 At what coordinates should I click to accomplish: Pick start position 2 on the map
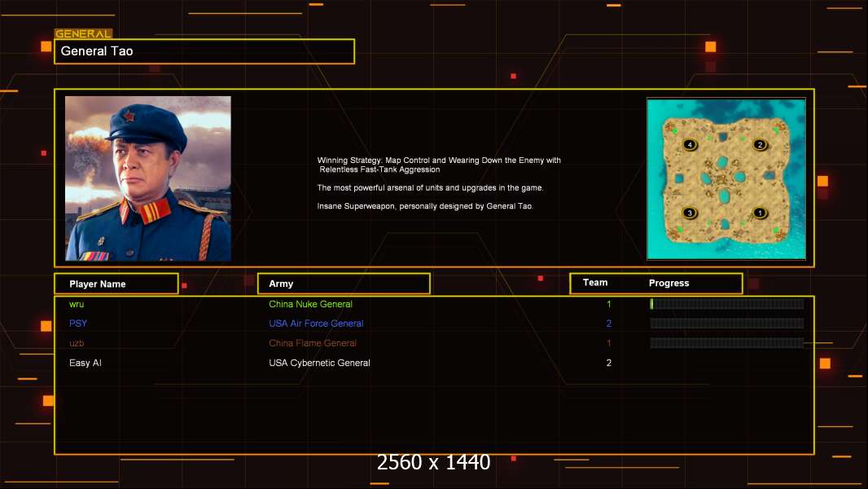click(760, 144)
